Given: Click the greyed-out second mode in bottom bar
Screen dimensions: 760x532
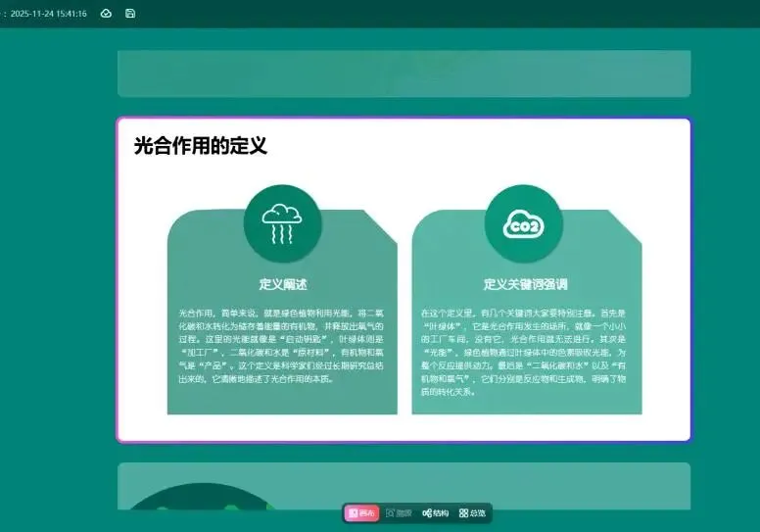Looking at the screenshot, I should point(399,513).
